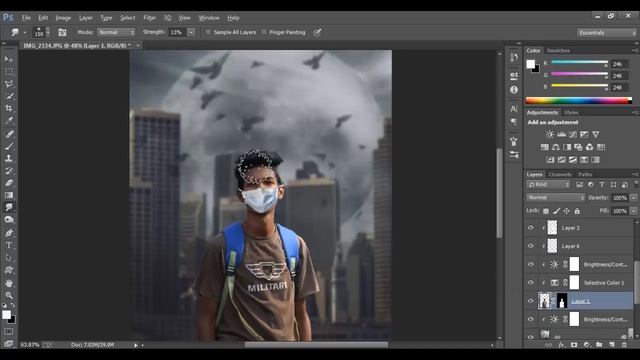Screen dimensions: 640x360
Task: Click Add layer style fx icon
Action: tap(562, 345)
